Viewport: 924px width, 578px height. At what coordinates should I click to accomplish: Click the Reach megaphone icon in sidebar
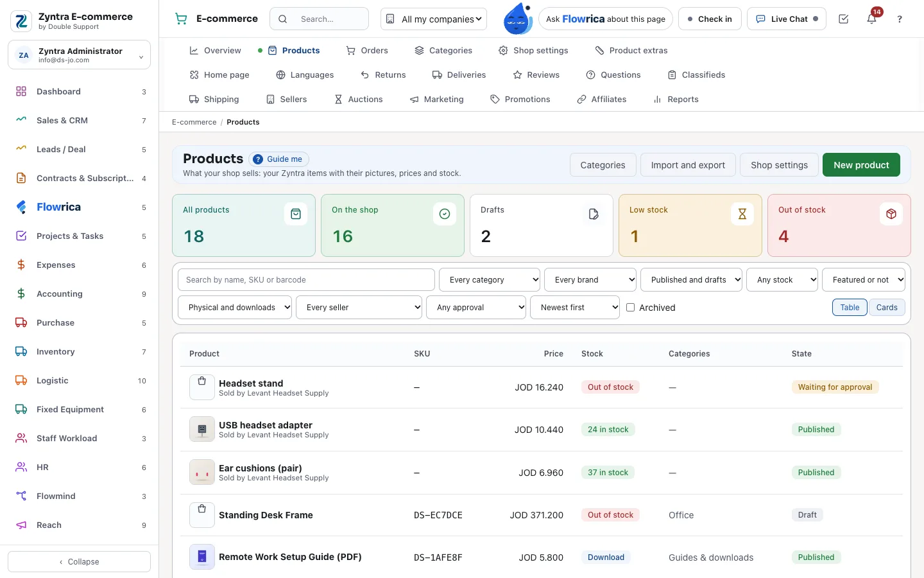(21, 525)
